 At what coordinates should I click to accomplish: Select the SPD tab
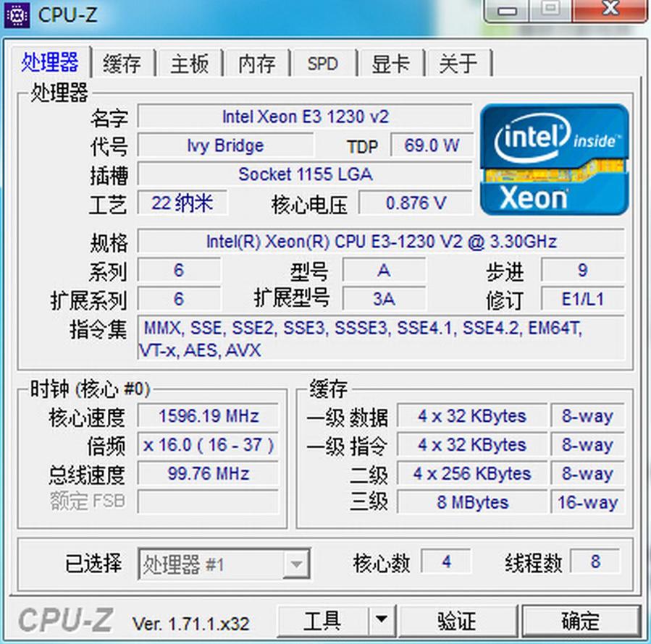(x=323, y=64)
